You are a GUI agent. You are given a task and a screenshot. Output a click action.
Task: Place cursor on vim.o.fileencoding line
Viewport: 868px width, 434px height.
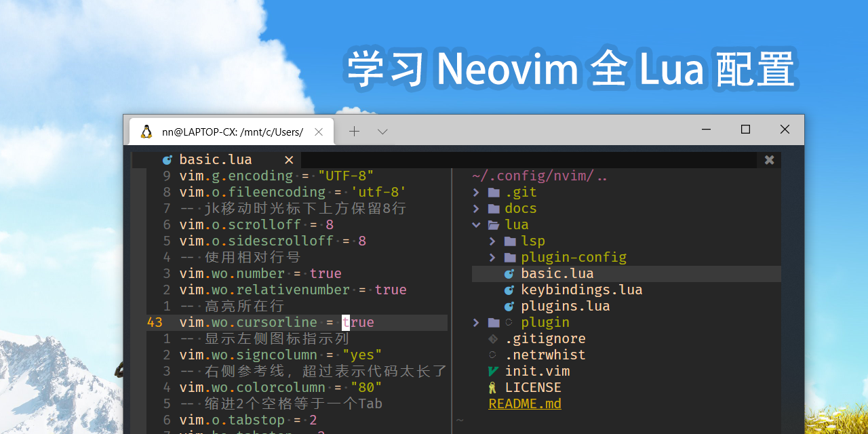click(x=293, y=193)
